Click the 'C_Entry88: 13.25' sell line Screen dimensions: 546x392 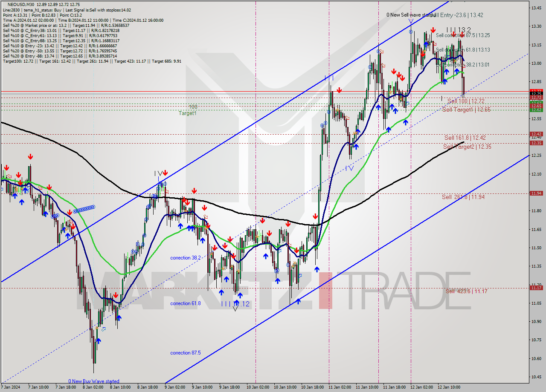tap(62, 40)
